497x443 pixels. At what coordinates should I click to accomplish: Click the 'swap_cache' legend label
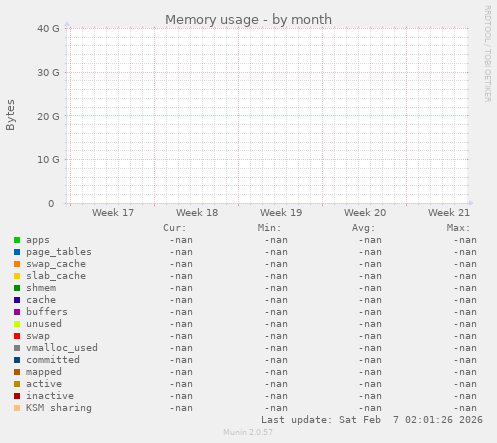click(56, 264)
